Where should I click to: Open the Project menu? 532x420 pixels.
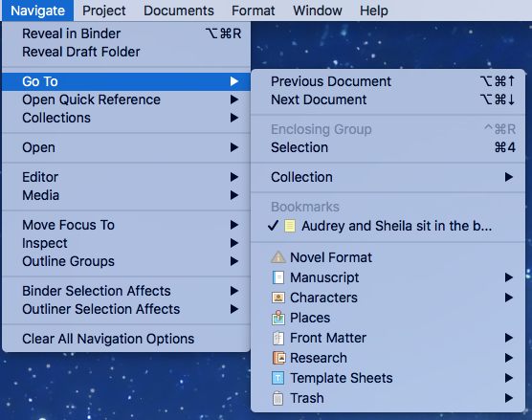click(x=104, y=11)
